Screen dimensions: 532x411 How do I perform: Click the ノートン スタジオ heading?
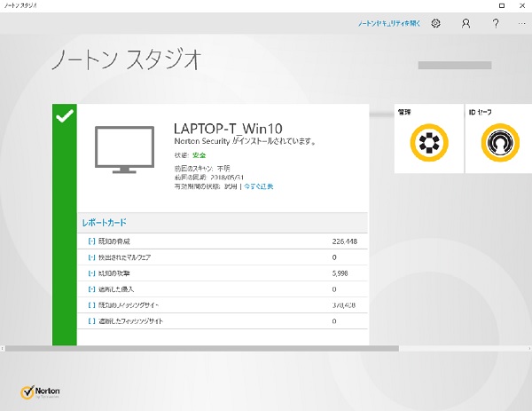pyautogui.click(x=126, y=59)
